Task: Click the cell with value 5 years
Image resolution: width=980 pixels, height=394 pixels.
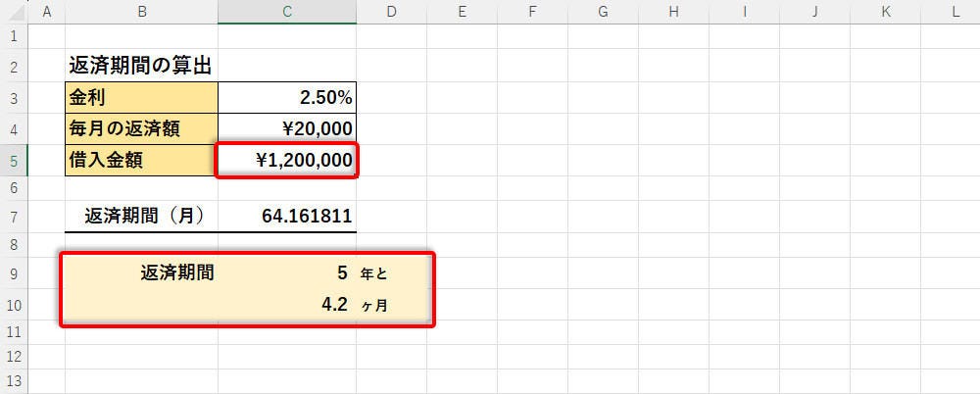Action: [286, 273]
